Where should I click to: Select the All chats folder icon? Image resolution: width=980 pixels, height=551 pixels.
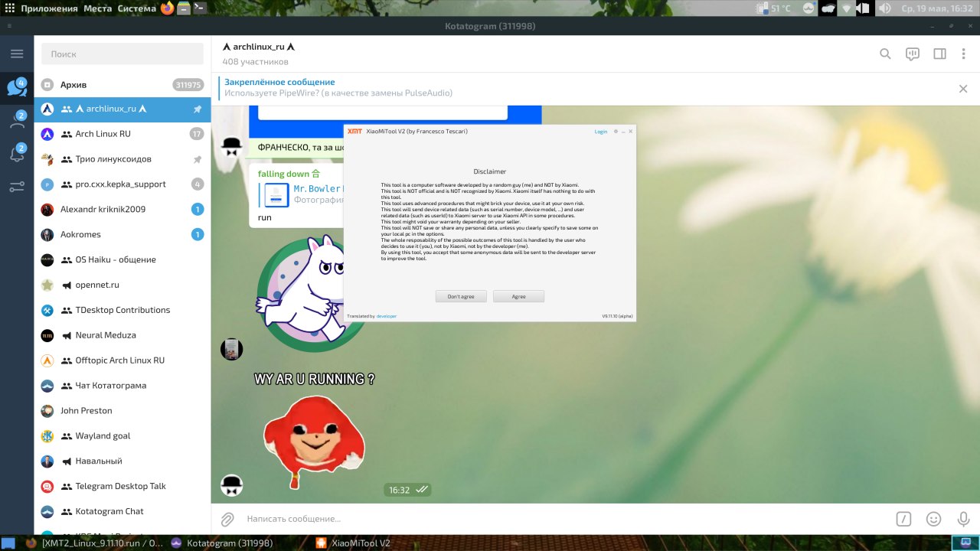pyautogui.click(x=17, y=86)
